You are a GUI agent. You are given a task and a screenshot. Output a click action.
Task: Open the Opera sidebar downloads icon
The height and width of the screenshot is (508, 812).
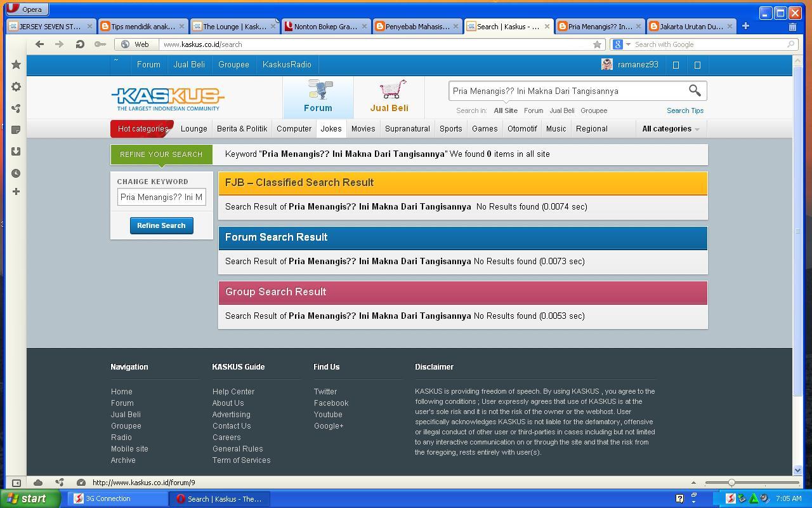tap(16, 151)
